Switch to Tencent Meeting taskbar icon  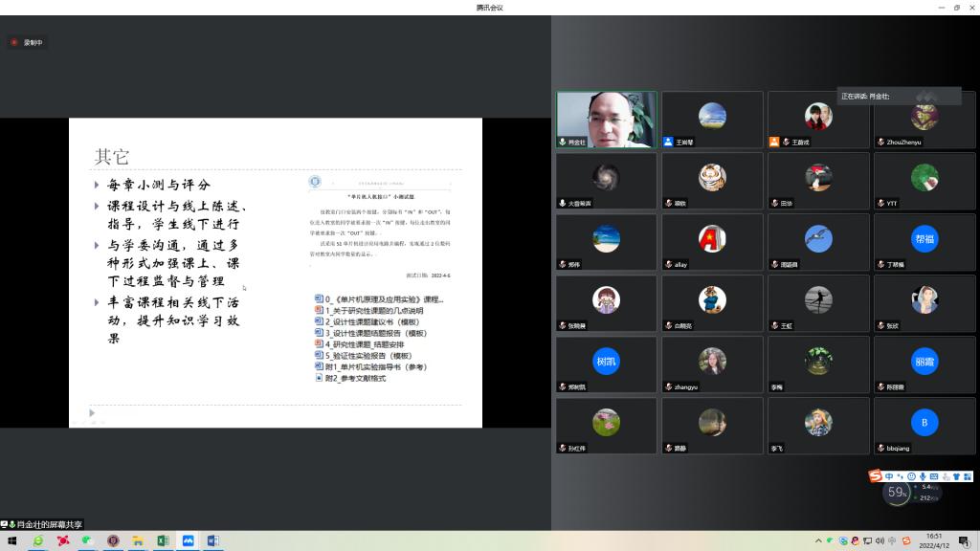188,541
